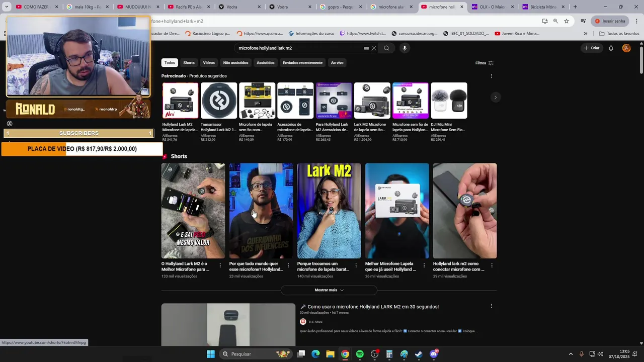Viewport: 644px width, 362px height.
Task: Open the 'Jovem Rico e Mima...' bookmark
Action: coord(517,34)
